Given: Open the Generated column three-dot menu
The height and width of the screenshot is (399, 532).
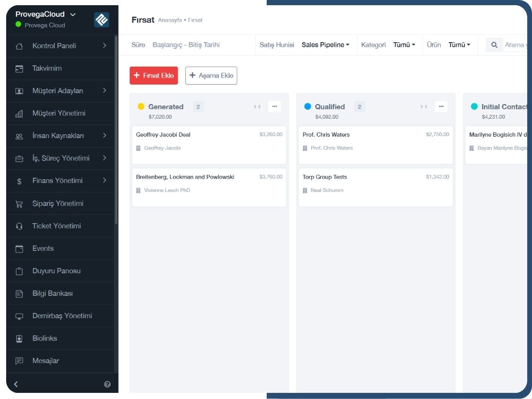Looking at the screenshot, I should [274, 107].
